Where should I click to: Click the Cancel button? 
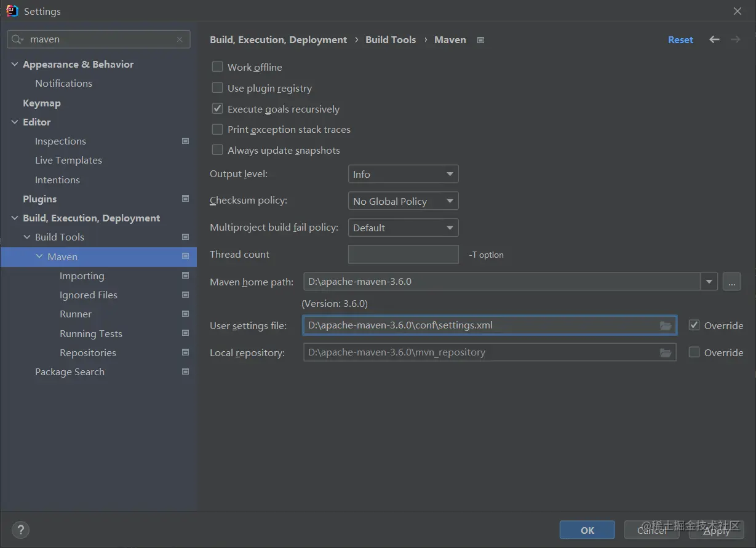point(652,530)
